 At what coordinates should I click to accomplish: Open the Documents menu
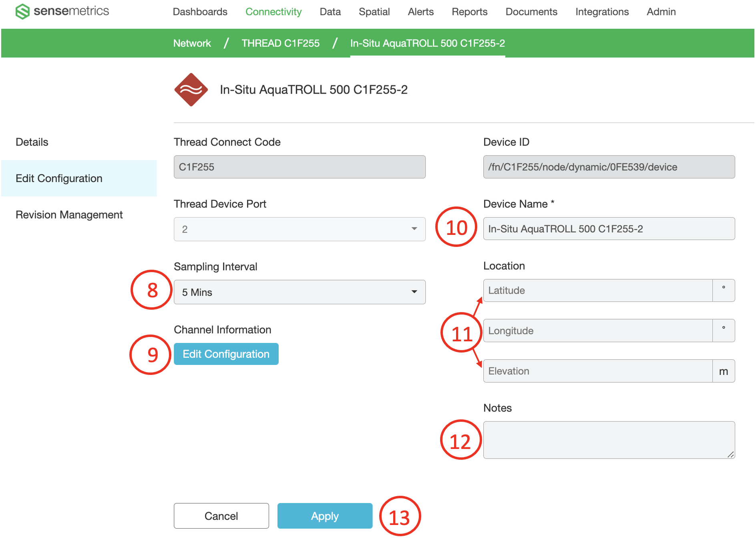531,12
